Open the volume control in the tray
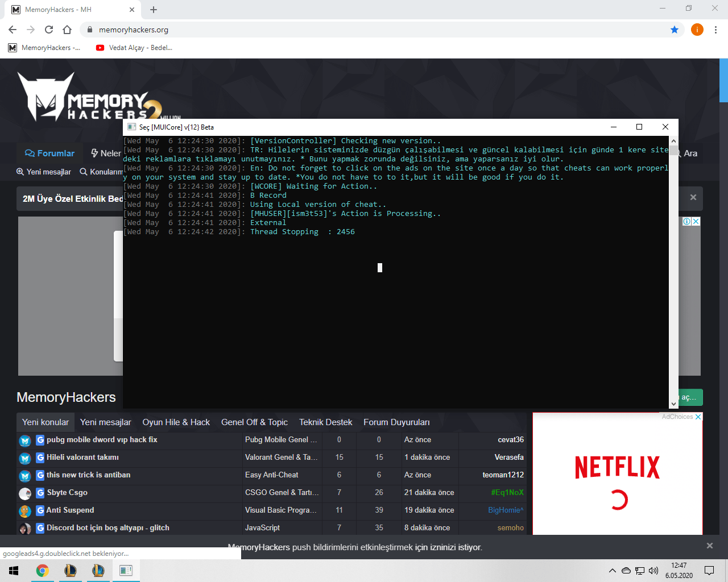 click(x=653, y=571)
